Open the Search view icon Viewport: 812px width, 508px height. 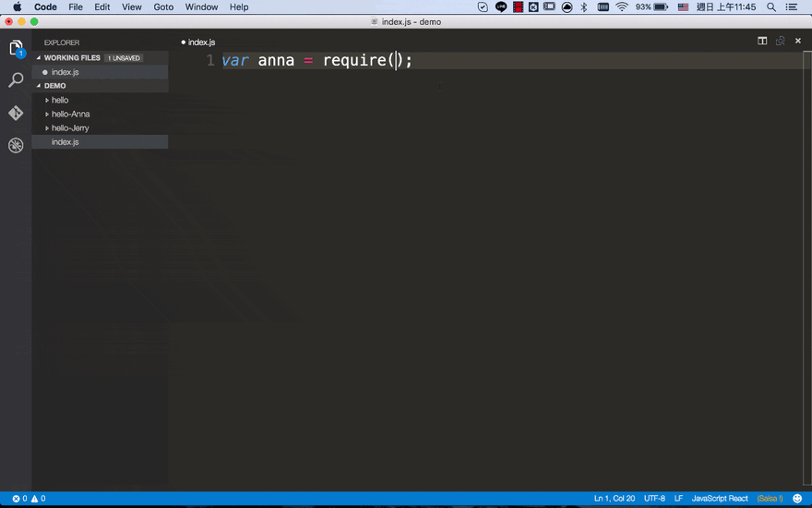pos(16,80)
